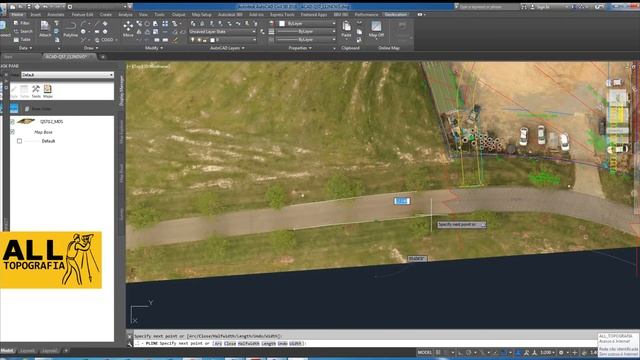
Task: Open the 1:200 annotation scale selector
Action: (x=547, y=352)
